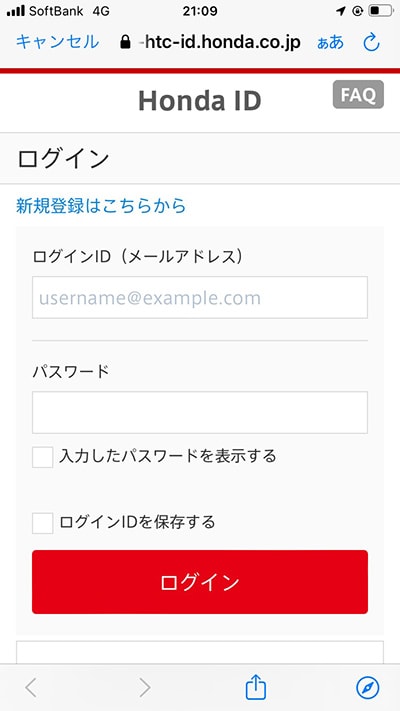Screen dimensions: 400x711
Task: Open the FAQ button
Action: 358,94
